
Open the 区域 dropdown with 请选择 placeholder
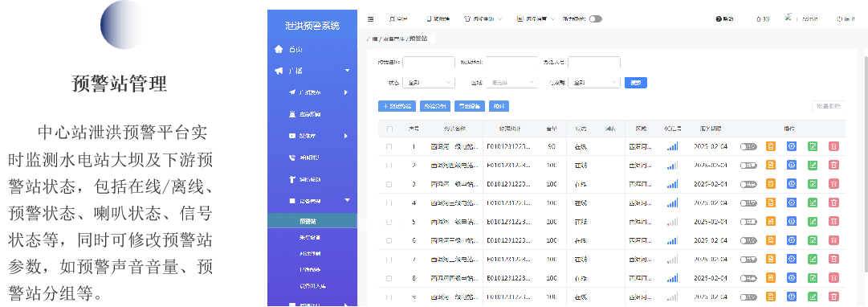511,83
